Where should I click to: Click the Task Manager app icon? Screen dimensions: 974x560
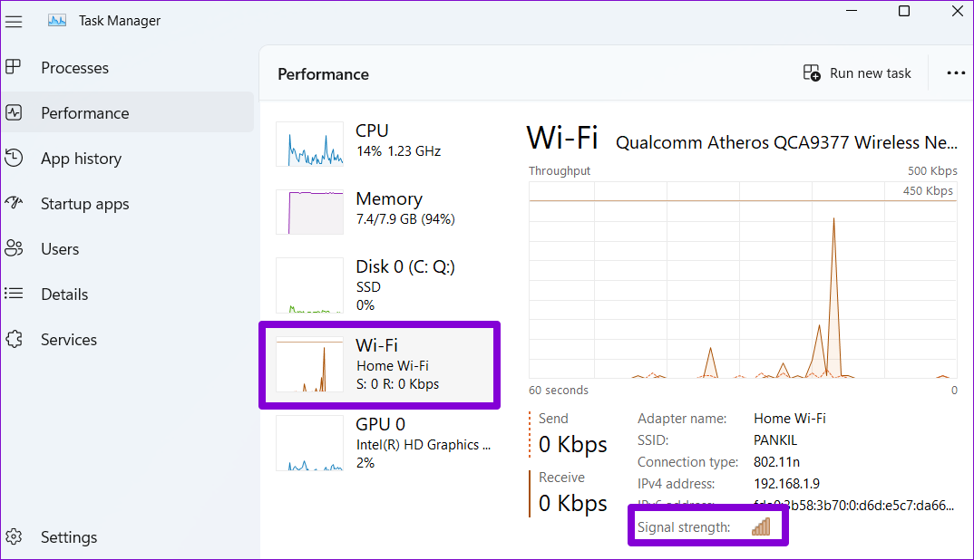57,21
